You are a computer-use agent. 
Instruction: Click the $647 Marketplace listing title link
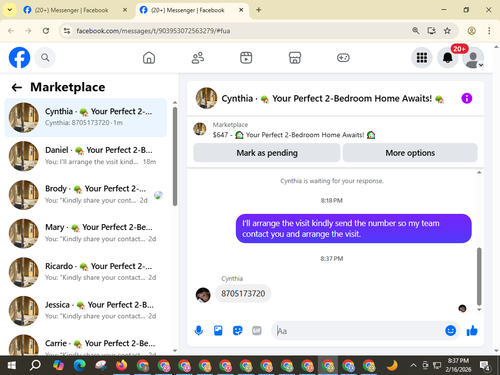pos(294,135)
